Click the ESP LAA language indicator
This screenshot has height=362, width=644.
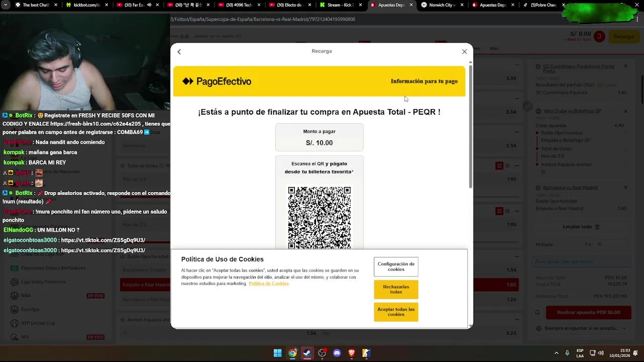(x=580, y=353)
